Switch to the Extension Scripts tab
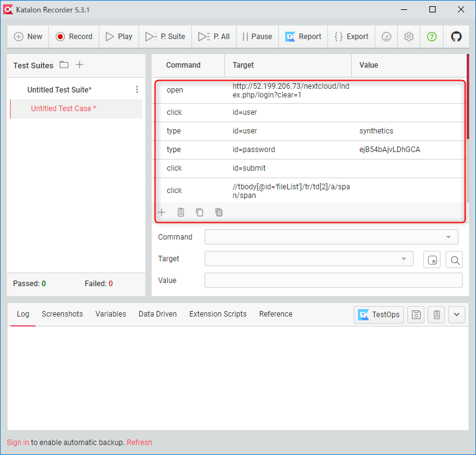 pyautogui.click(x=218, y=314)
